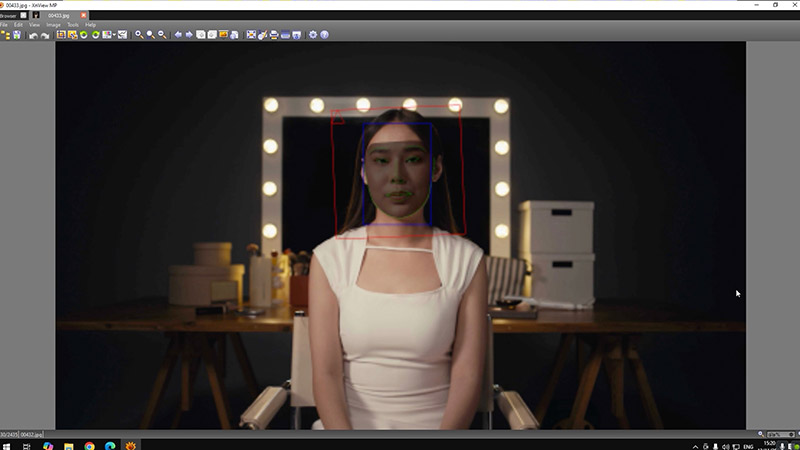
Task: Click the screen capture icon
Action: click(x=297, y=35)
